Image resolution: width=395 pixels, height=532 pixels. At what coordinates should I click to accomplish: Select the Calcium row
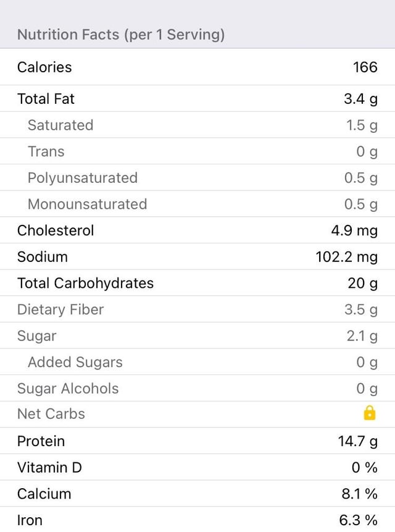point(197,494)
